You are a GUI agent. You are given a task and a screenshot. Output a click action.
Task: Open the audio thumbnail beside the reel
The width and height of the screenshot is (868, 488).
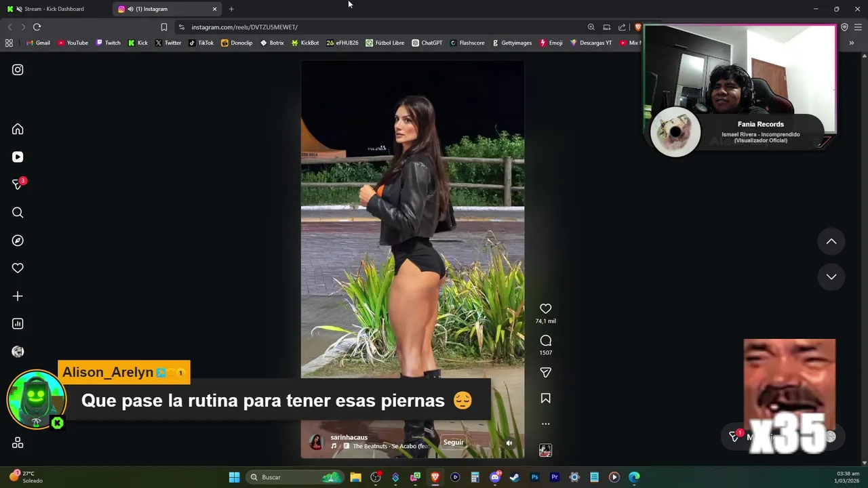[x=545, y=451]
